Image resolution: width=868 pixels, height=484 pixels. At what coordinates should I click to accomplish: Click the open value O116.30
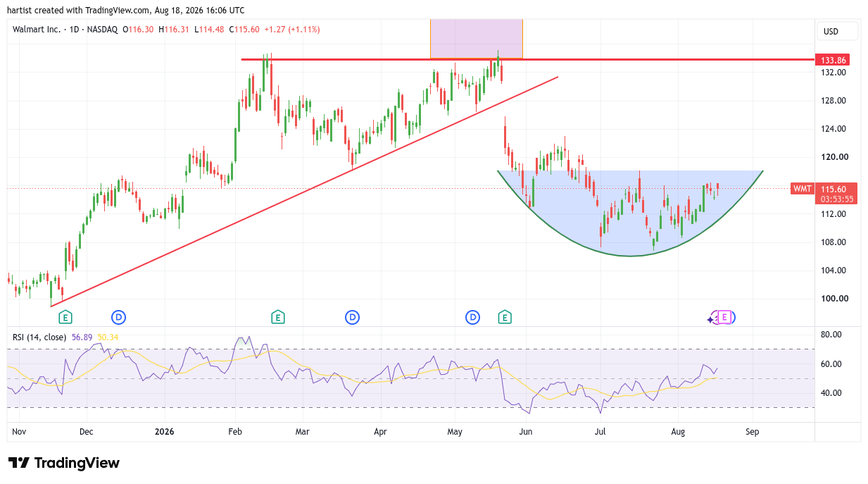coord(139,30)
